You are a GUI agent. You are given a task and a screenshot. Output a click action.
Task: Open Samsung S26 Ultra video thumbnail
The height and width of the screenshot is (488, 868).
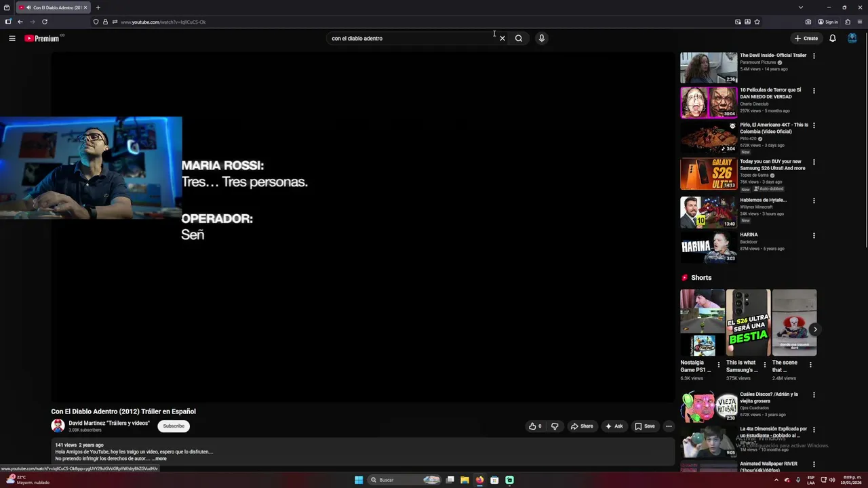click(709, 174)
